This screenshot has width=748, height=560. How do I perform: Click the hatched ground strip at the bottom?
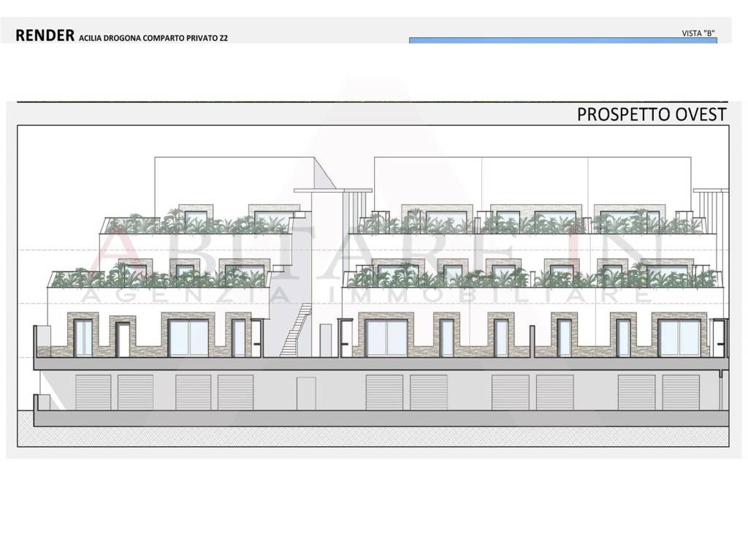[373, 437]
